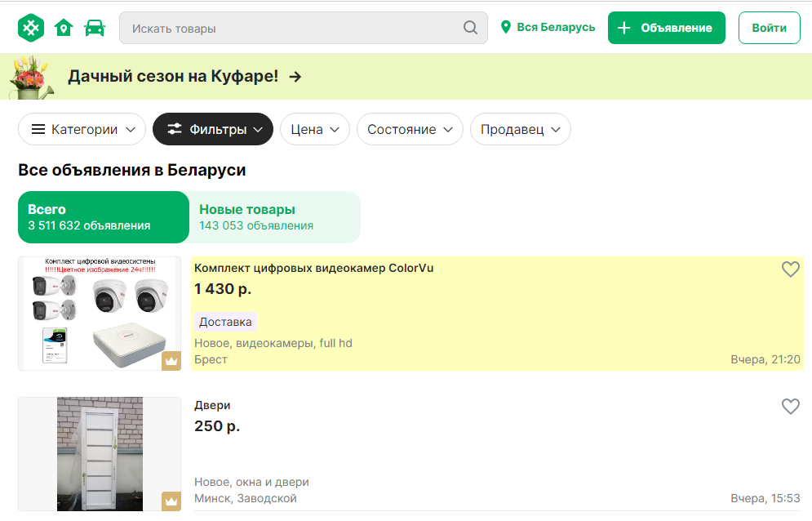The image size is (812, 521).
Task: Click the location pin icon
Action: click(506, 27)
